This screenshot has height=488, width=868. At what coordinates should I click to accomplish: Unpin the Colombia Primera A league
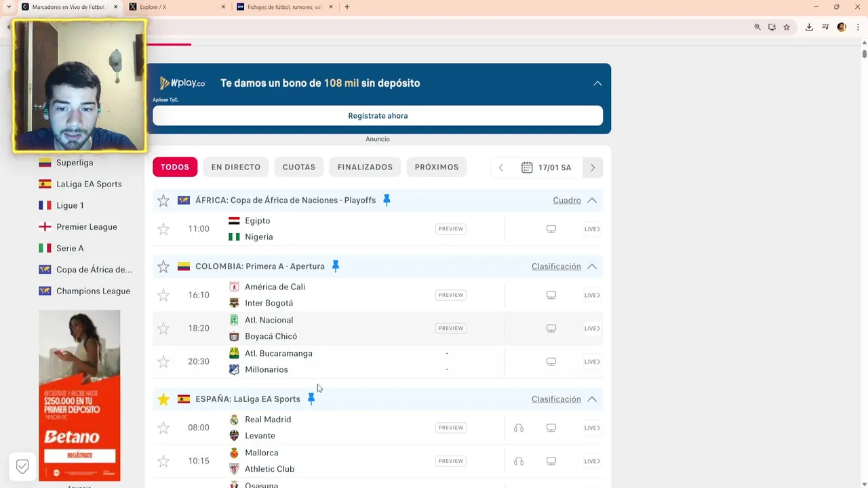335,266
